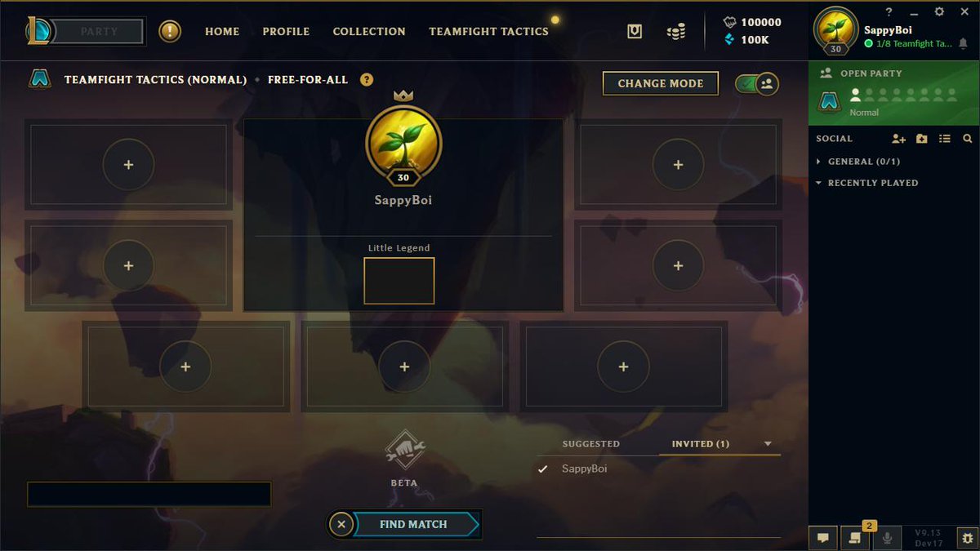
Task: Search friends using the magnifier icon
Action: (x=968, y=139)
